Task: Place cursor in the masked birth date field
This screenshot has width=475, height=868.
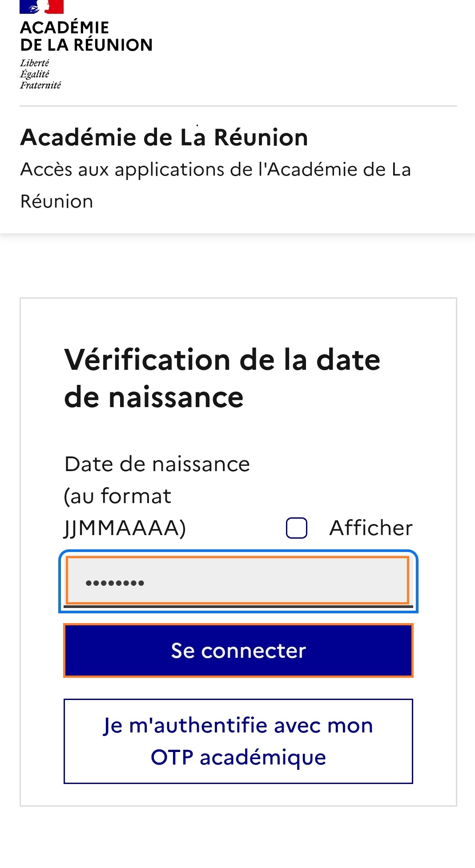Action: (x=238, y=583)
